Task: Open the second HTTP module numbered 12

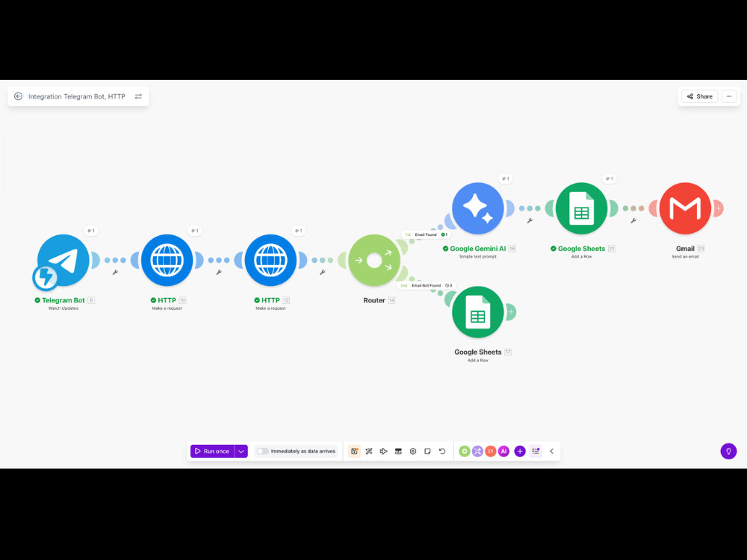Action: [270, 260]
